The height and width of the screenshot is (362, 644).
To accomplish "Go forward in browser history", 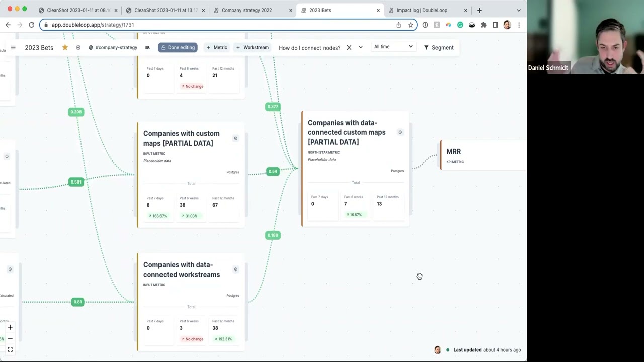I will coord(20,25).
